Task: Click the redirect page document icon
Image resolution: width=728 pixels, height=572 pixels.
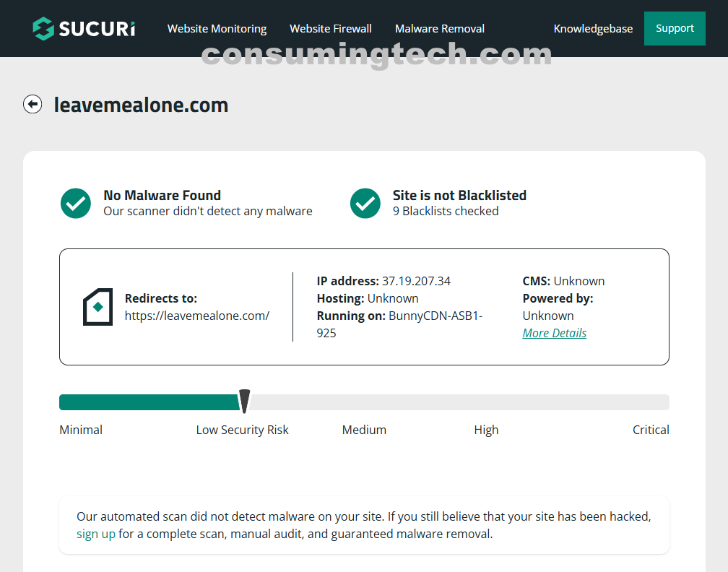Action: click(x=97, y=307)
